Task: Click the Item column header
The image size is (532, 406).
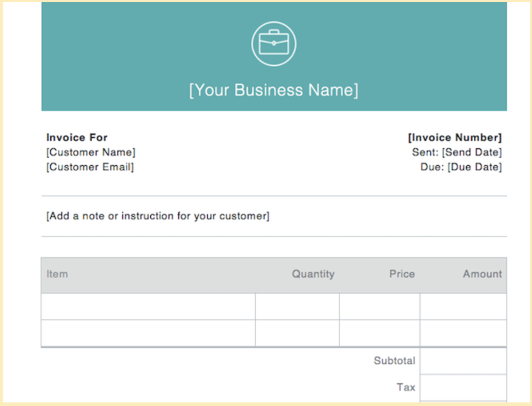Action: 57,274
